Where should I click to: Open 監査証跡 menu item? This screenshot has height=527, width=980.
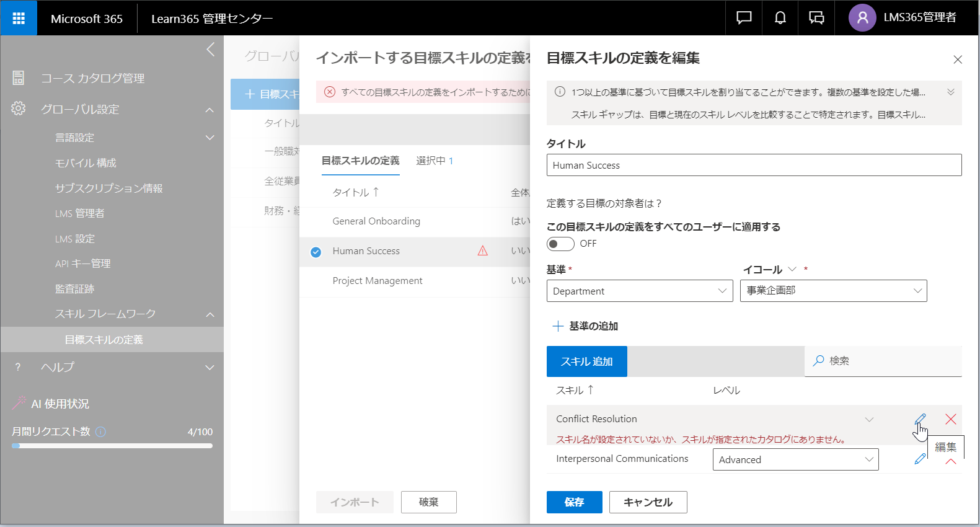tap(74, 289)
